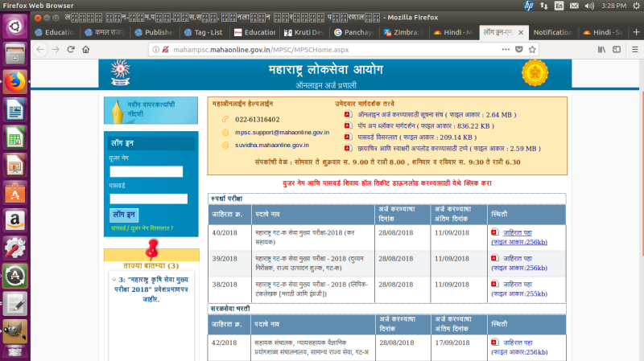644x361 pixels.
Task: Open the Firefox hamburger menu
Action: 635,50
